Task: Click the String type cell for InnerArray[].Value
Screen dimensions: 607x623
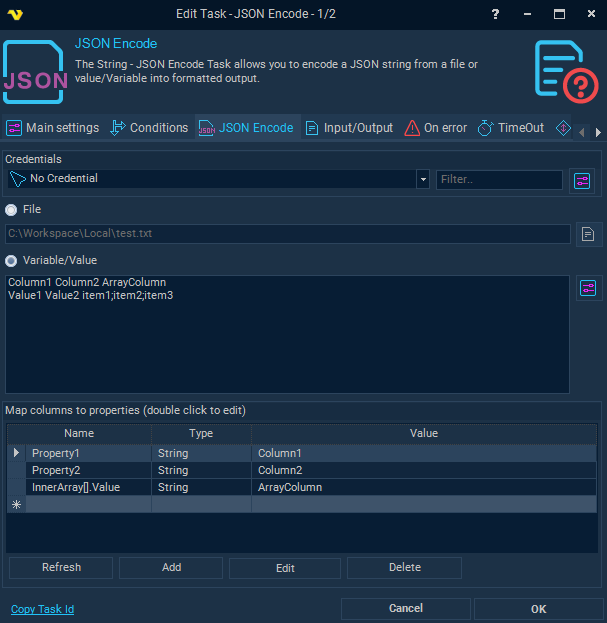Action: pyautogui.click(x=201, y=488)
